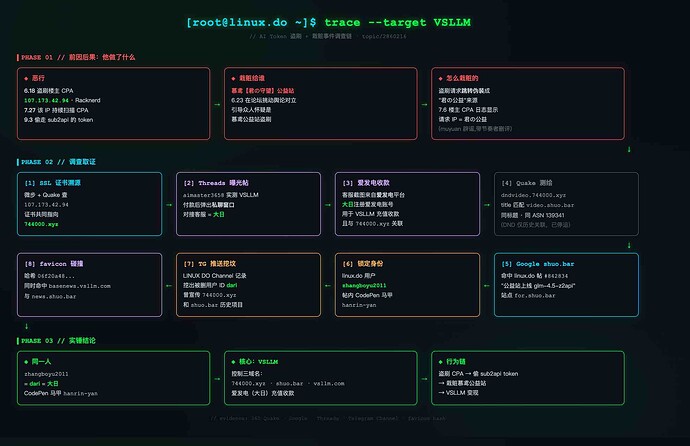Click the "6.18" CPA line in first card
This screenshot has height=446, width=690.
tap(48, 91)
